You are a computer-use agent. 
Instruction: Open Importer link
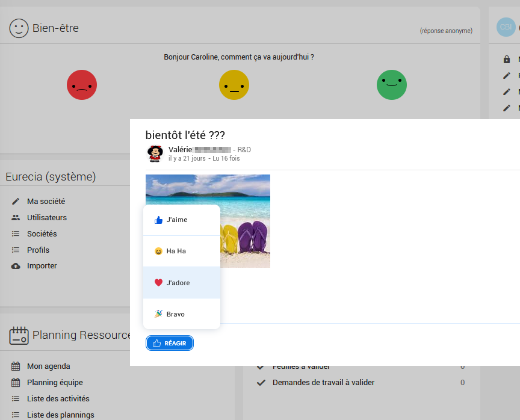[42, 266]
